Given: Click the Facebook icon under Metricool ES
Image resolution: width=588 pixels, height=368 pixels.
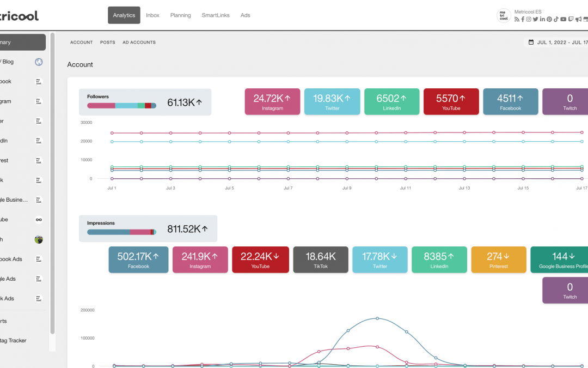Looking at the screenshot, I should tap(523, 19).
